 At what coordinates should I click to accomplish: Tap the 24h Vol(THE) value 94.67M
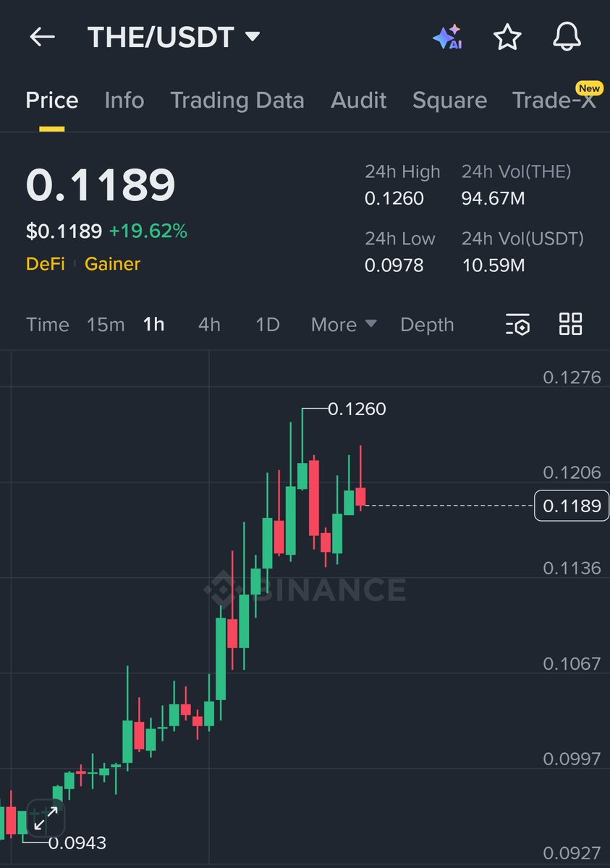[x=493, y=199]
